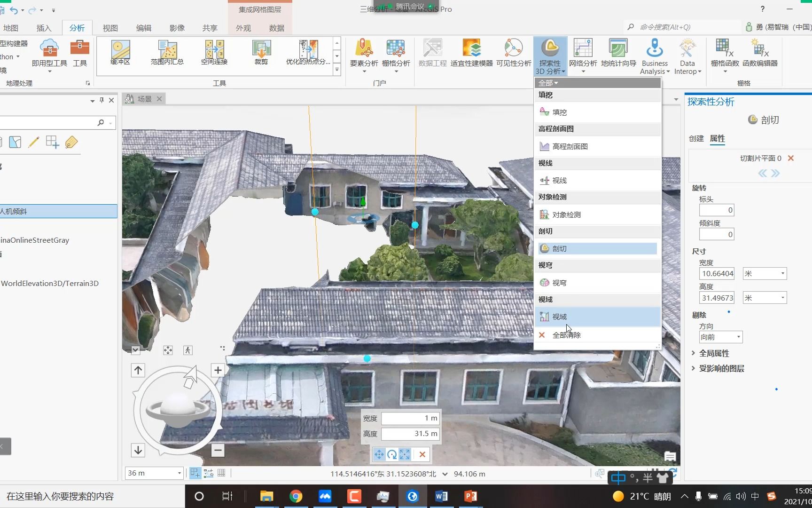Screen dimensions: 812x508
Task: Open the Exploratory 3D Analysis dropdown
Action: (550, 57)
